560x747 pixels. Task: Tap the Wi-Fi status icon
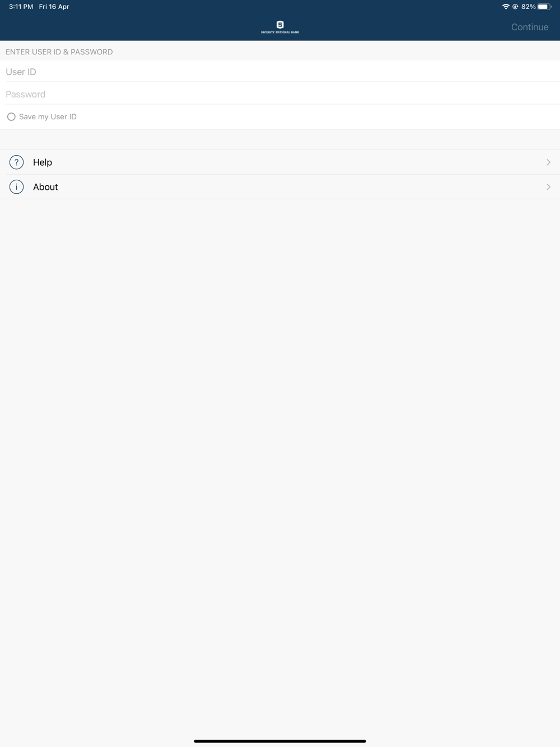(506, 7)
